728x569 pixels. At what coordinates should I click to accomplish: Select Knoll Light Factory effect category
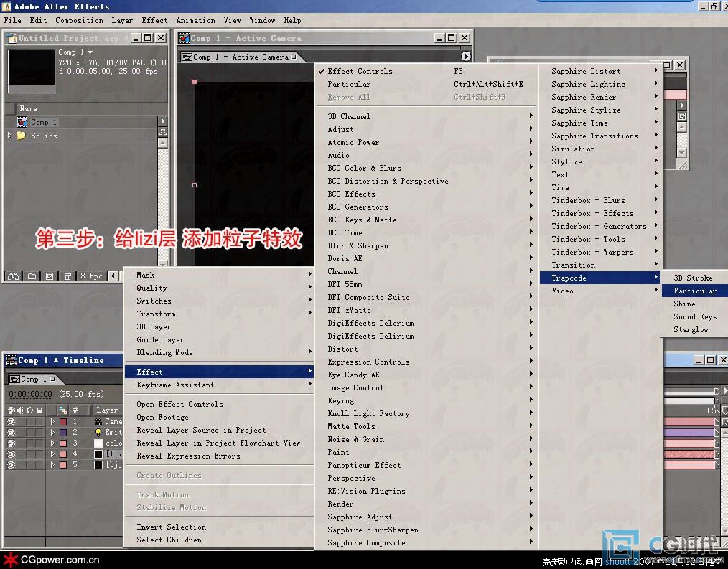[x=426, y=413]
